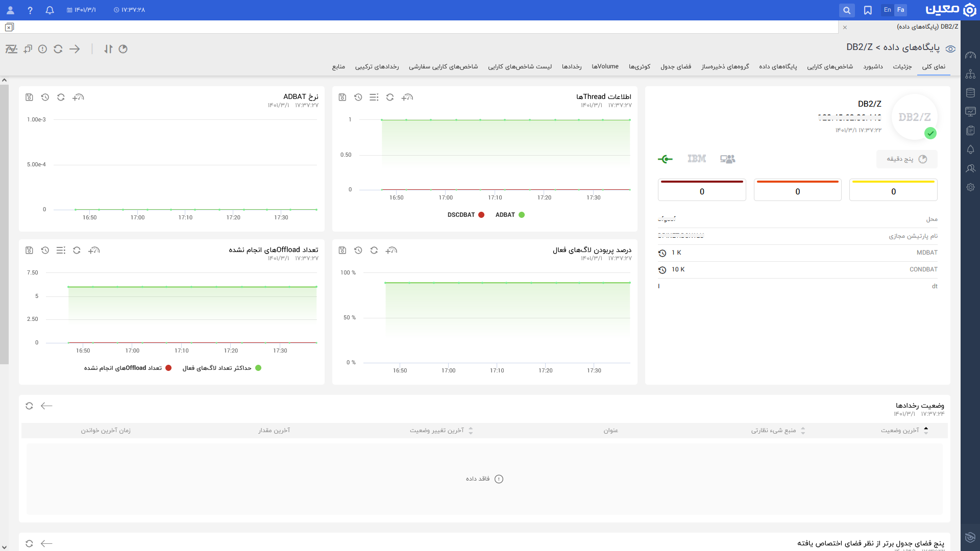Screen dimensions: 980x551
Task: Open the منابع tab
Action: click(338, 67)
